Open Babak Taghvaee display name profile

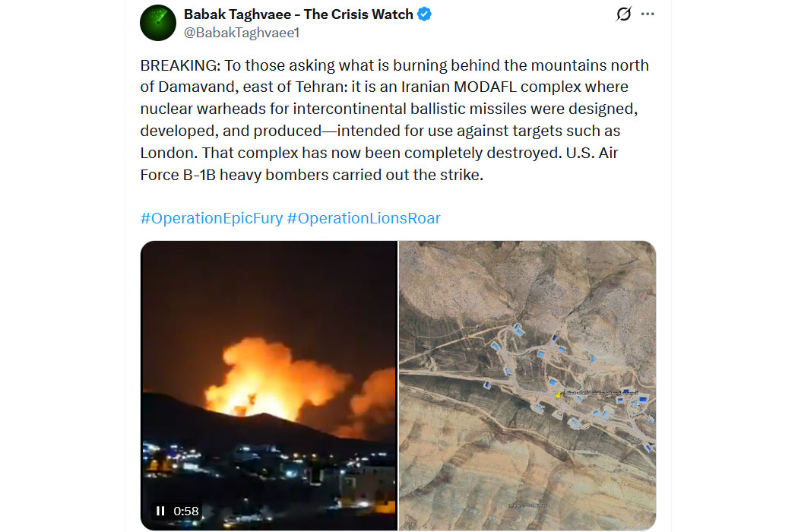298,14
